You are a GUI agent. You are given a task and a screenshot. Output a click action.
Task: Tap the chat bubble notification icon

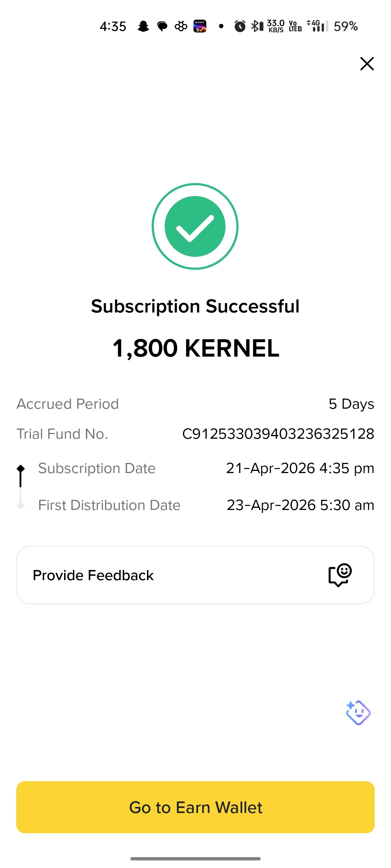(x=162, y=26)
